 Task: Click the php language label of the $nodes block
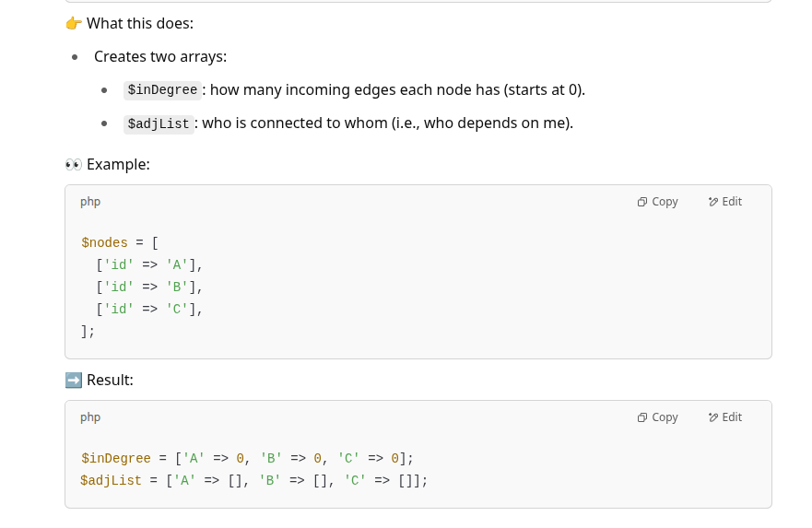(90, 202)
